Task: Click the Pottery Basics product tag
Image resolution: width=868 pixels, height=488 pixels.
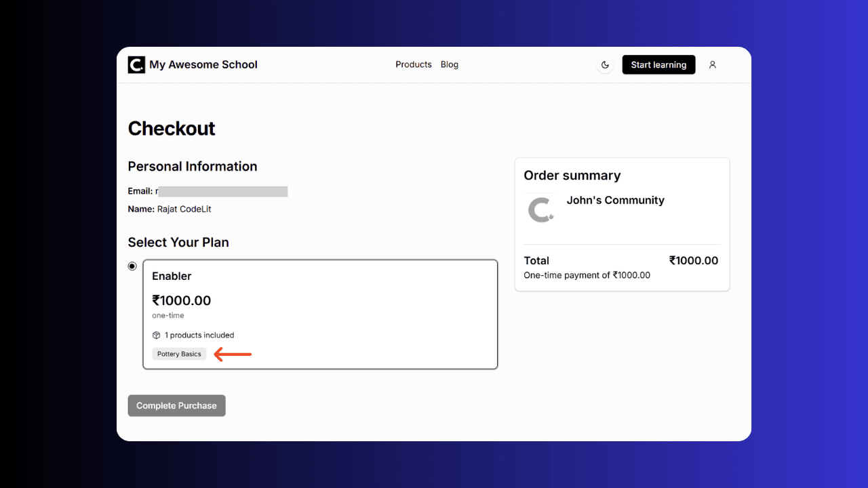Action: tap(179, 354)
